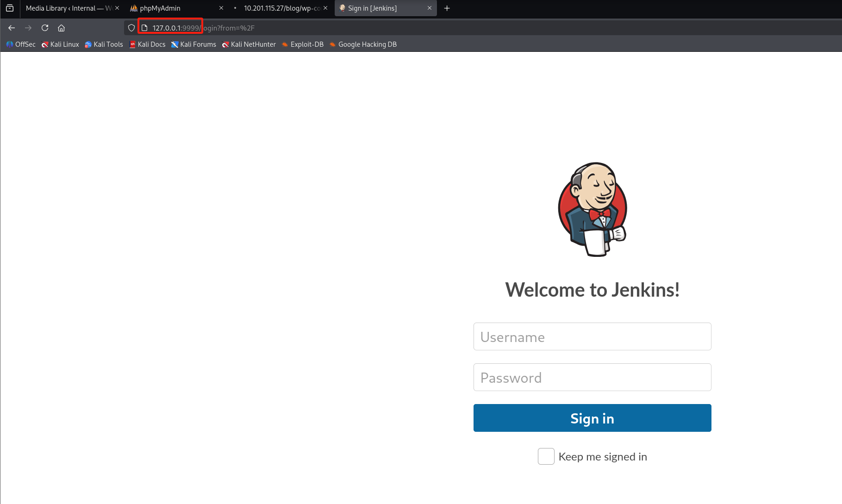Open the Exploit-DB bookmark
This screenshot has width=842, height=504.
[303, 44]
